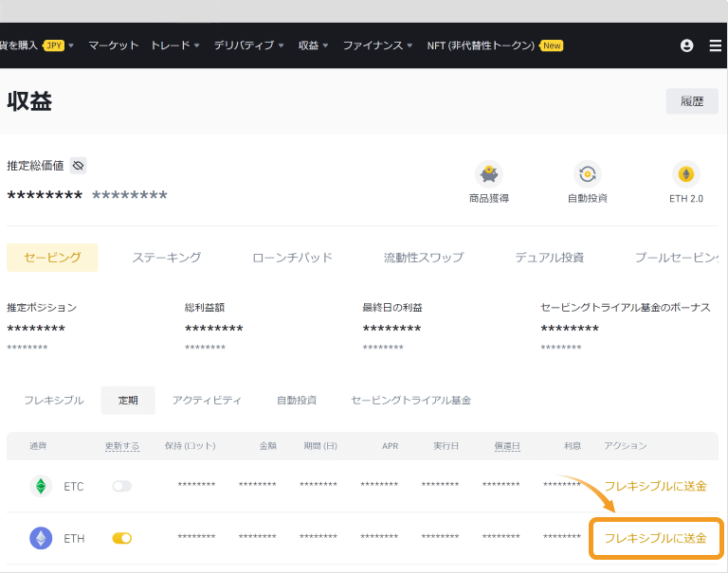
Task: Open the user account profile icon
Action: click(x=686, y=45)
